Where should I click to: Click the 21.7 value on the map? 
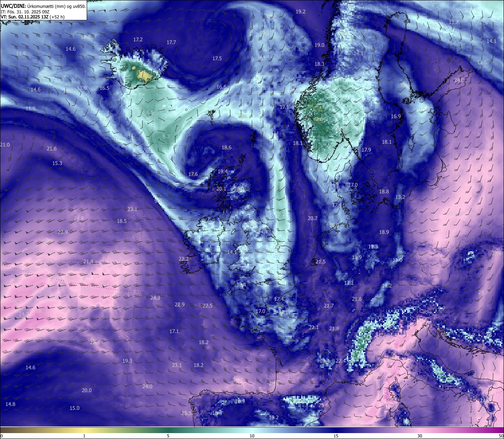click(328, 306)
